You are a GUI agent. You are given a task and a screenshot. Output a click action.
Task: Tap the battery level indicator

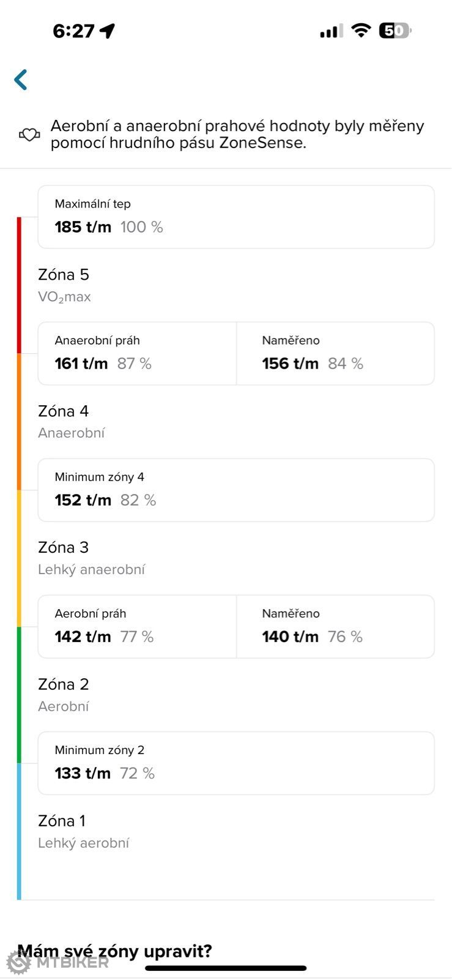coord(395,31)
